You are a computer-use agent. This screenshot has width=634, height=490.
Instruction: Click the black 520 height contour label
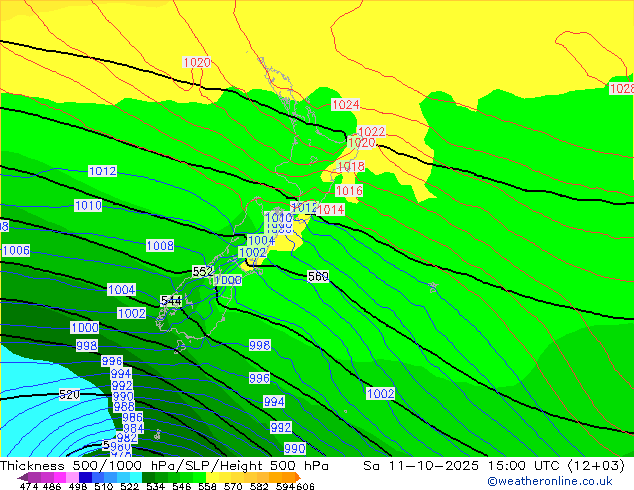70,395
